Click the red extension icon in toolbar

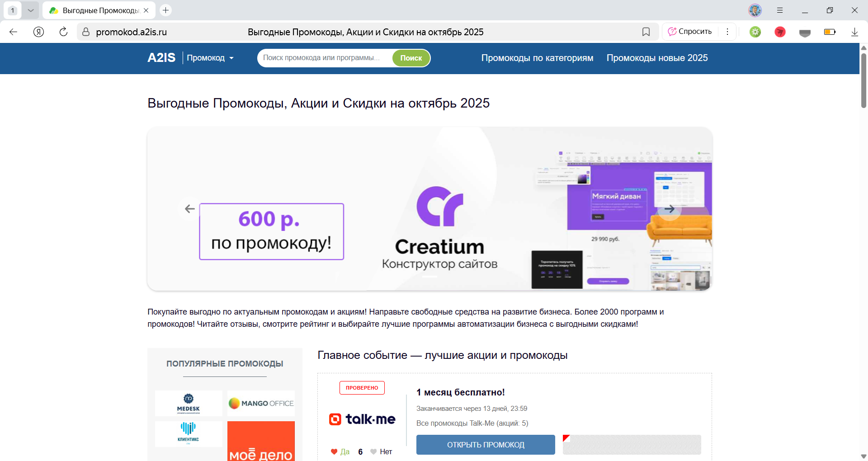pos(780,32)
